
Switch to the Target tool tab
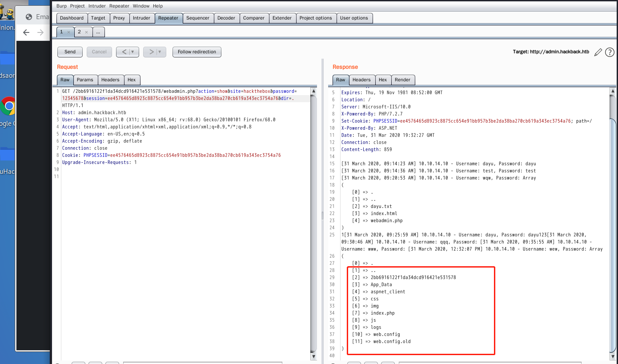[98, 18]
